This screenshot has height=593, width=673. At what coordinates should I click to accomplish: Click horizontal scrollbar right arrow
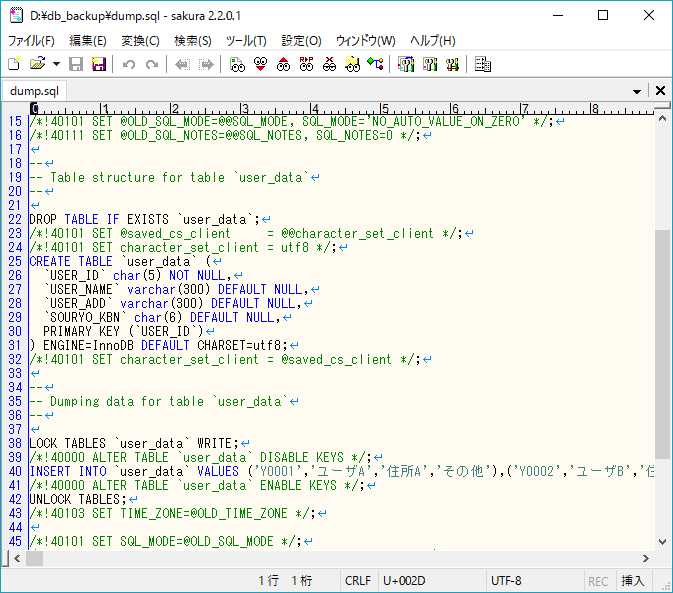pyautogui.click(x=646, y=558)
